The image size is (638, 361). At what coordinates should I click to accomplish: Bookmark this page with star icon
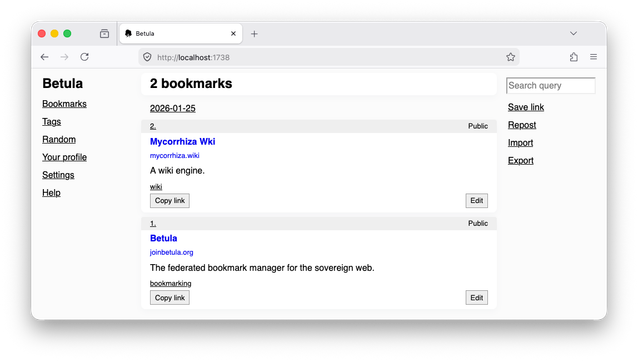click(511, 57)
